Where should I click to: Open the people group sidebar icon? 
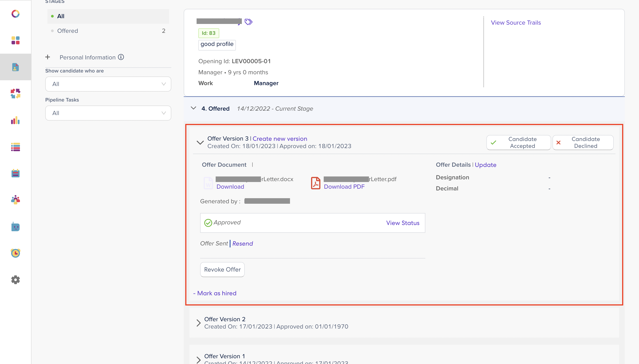click(x=16, y=200)
